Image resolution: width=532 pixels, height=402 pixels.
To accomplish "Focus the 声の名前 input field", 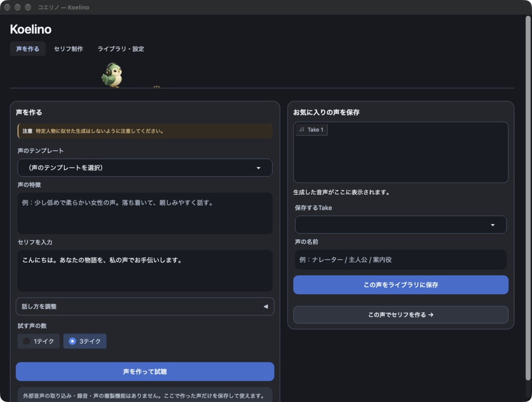I will 401,260.
